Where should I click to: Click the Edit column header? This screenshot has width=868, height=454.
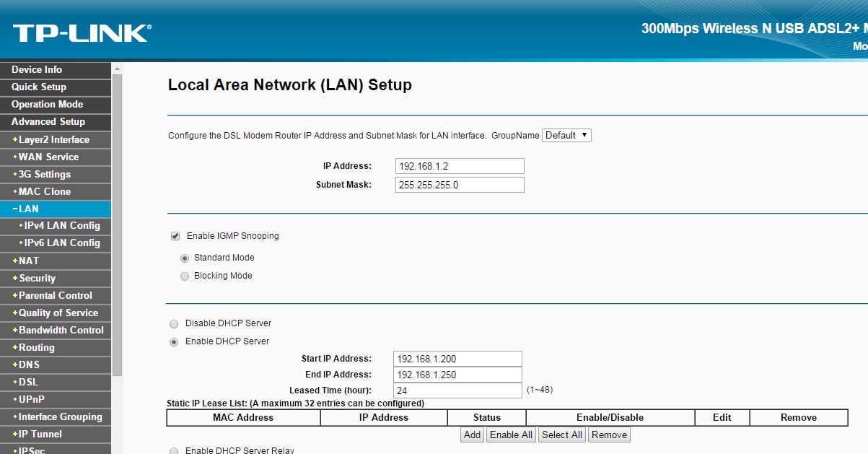722,417
